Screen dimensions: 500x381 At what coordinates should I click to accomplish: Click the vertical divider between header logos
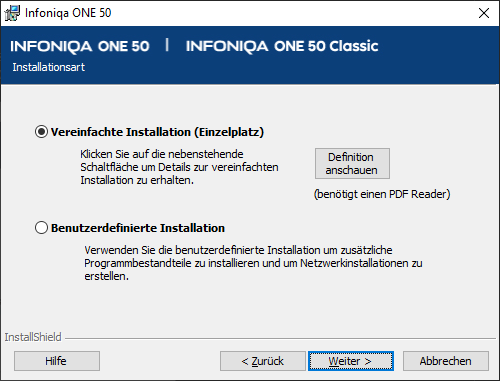[167, 45]
